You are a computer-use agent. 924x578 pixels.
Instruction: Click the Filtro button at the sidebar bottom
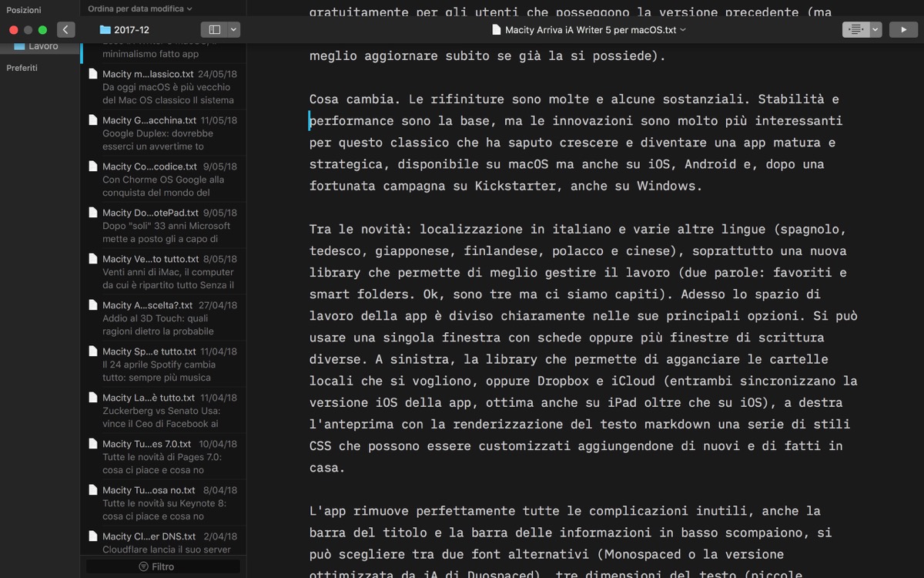(x=162, y=567)
